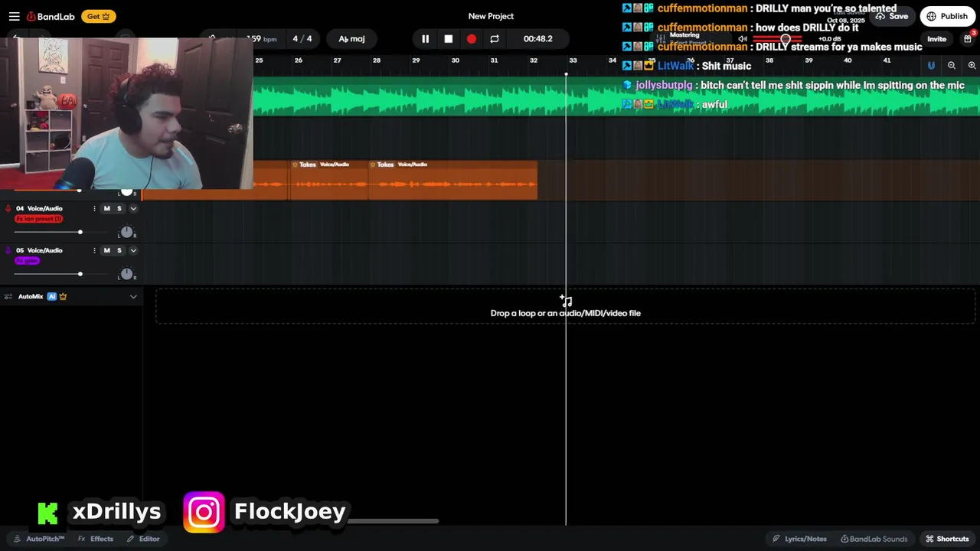Screen dimensions: 980x551
Task: Zoom out the timeline
Action: pos(952,66)
